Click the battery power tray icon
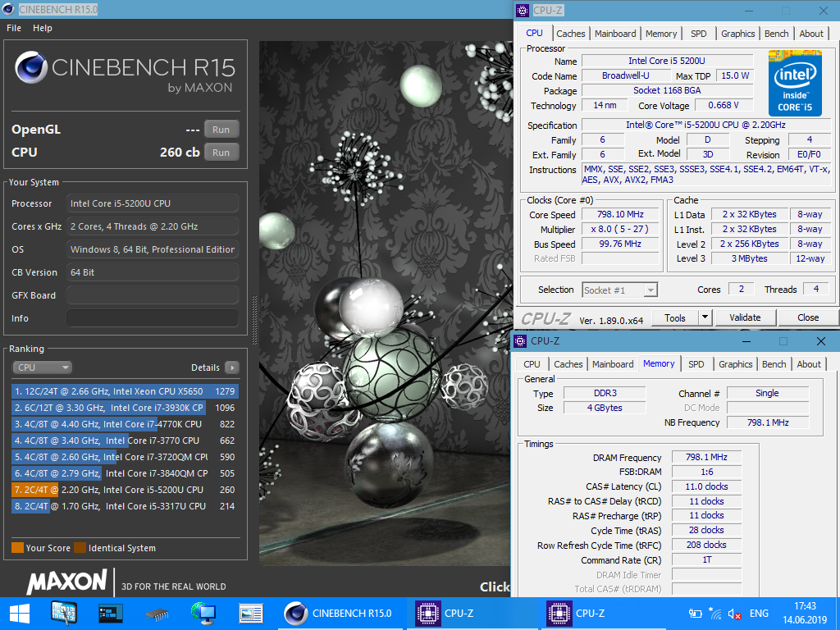Screen dimensions: 840x630 tap(696, 614)
